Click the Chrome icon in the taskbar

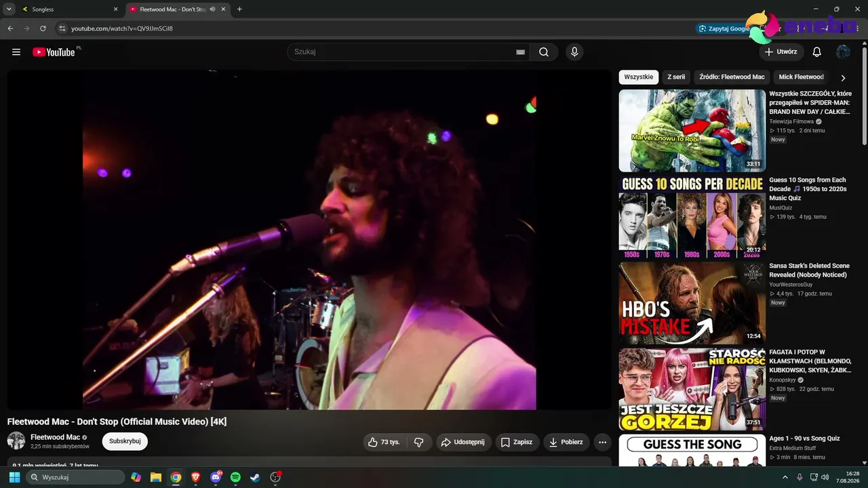coord(176,477)
